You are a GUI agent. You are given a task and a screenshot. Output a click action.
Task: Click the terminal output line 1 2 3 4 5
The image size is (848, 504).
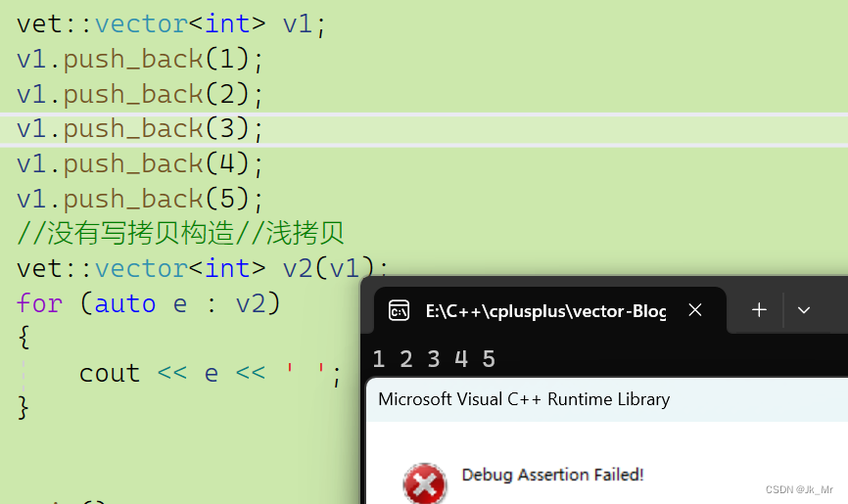tap(434, 359)
